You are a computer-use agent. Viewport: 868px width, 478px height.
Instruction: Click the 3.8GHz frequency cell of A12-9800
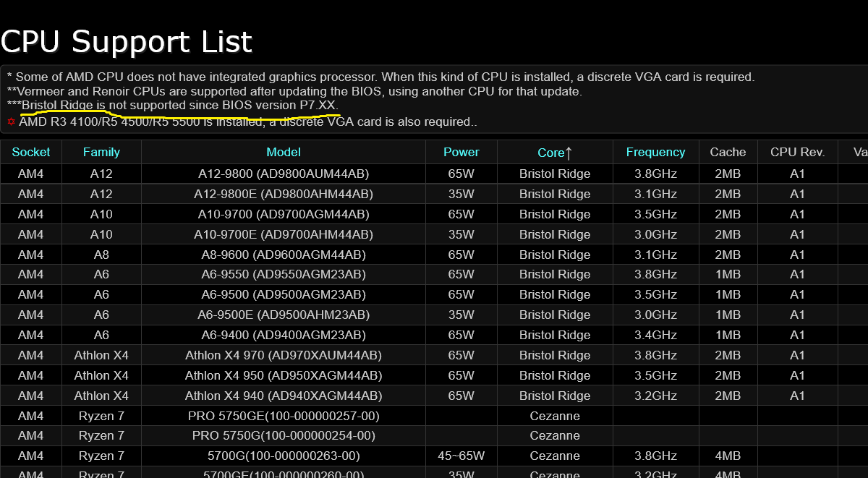(x=655, y=174)
